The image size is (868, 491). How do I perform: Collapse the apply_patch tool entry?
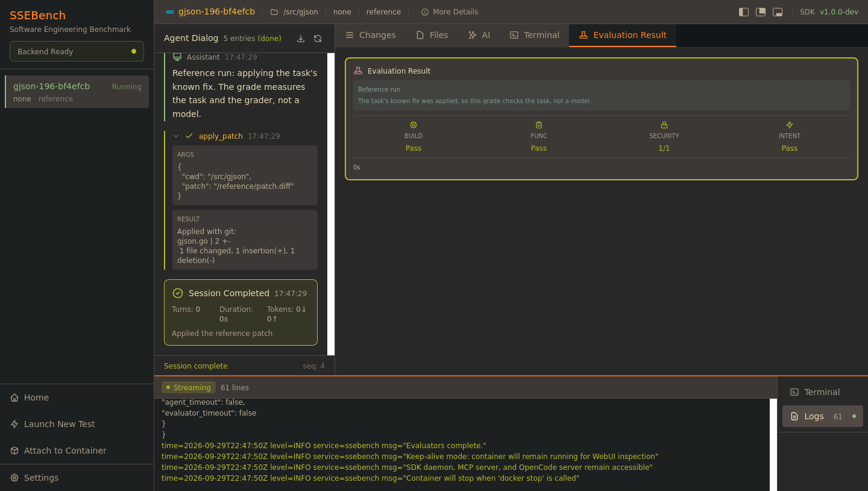[x=176, y=136]
